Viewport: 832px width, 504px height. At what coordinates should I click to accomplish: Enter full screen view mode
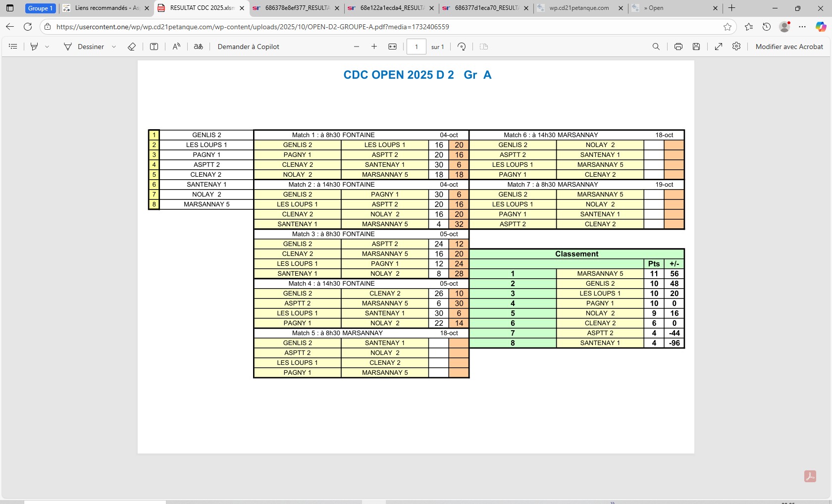718,47
